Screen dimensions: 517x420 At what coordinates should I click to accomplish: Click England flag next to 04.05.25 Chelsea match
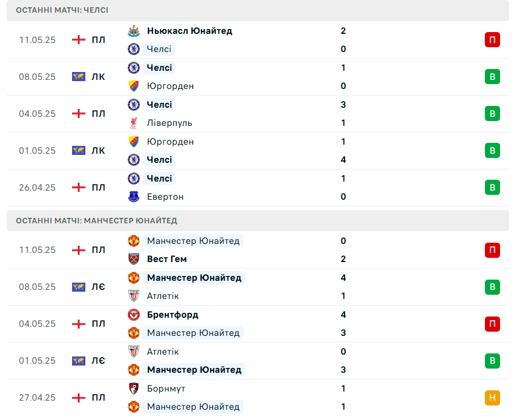pyautogui.click(x=79, y=114)
